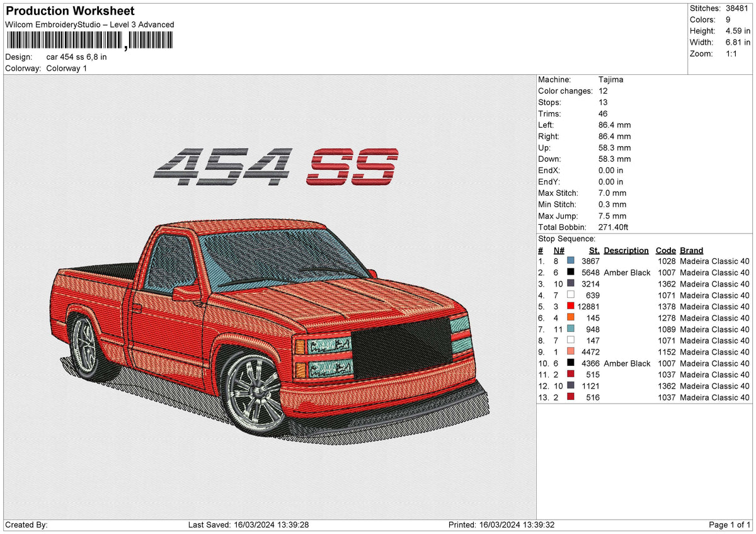Viewport: 756px width, 534px height.
Task: Click the salmon swatch in stop 9
Action: coord(571,352)
